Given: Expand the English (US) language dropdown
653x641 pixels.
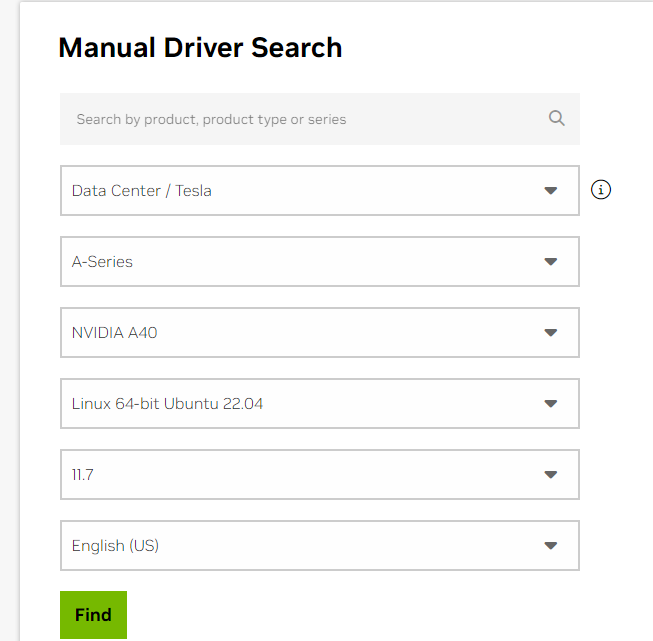Looking at the screenshot, I should (x=320, y=546).
